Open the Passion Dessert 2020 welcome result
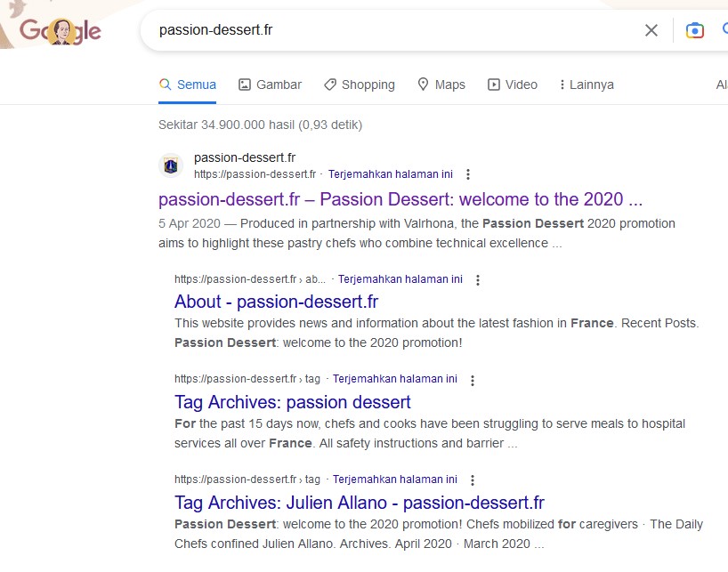The width and height of the screenshot is (728, 572). point(400,199)
